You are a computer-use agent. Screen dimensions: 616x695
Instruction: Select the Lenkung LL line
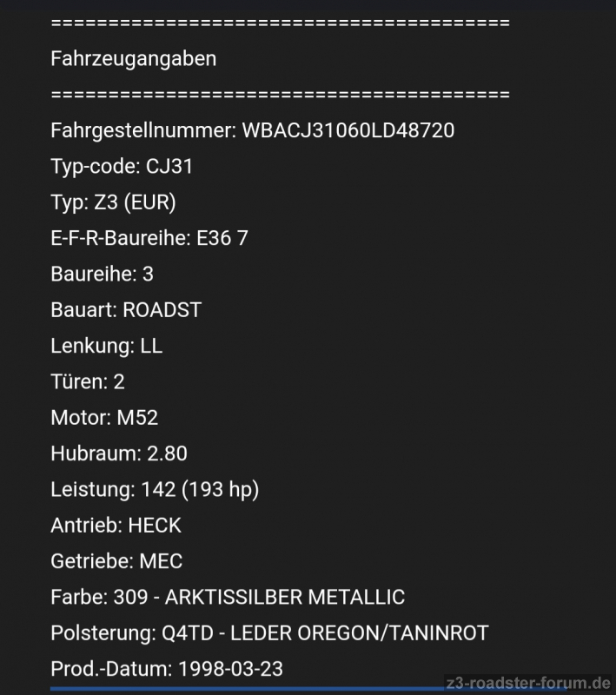pos(107,346)
